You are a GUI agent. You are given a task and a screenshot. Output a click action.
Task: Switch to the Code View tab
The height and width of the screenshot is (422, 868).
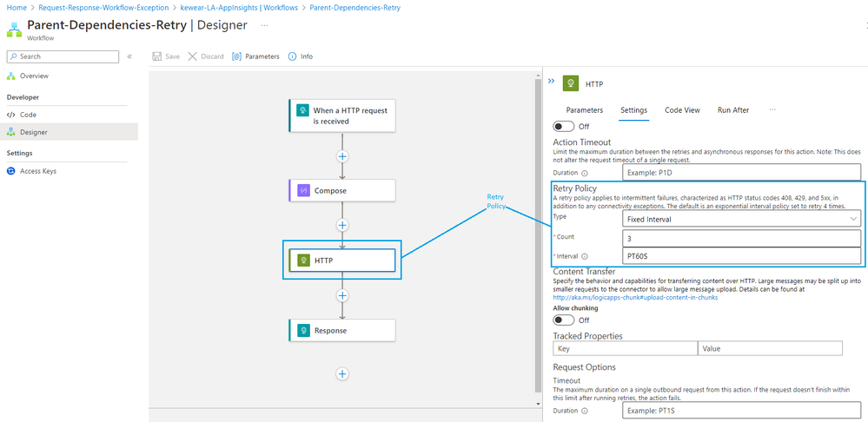pos(683,110)
